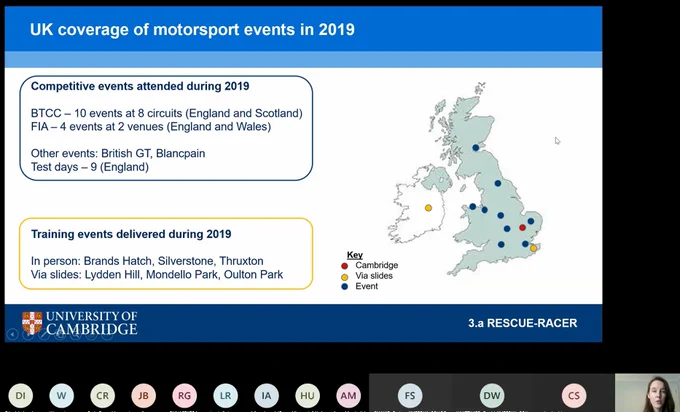
Task: Click the 'Test days – 9 (England)' line
Action: click(x=90, y=167)
